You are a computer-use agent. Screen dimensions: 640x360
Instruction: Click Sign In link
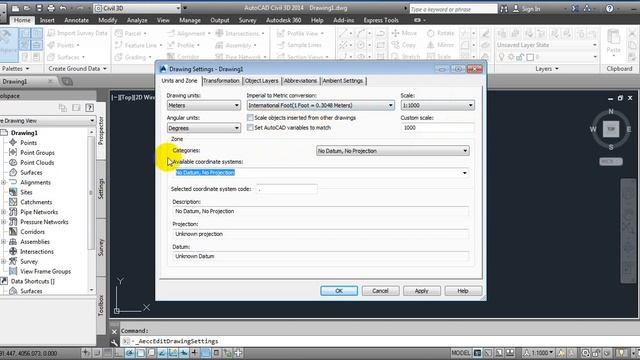pos(526,9)
